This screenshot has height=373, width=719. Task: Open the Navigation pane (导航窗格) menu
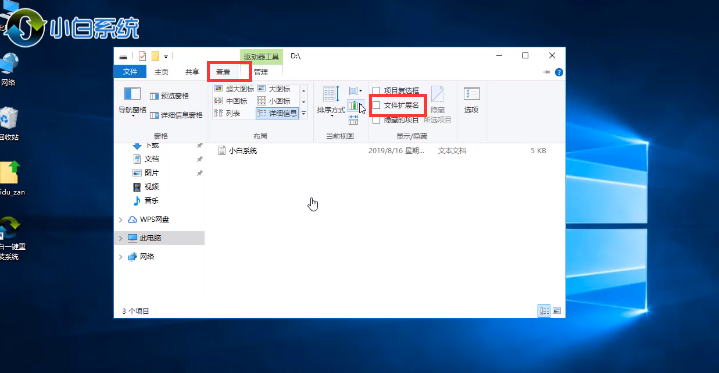click(133, 101)
